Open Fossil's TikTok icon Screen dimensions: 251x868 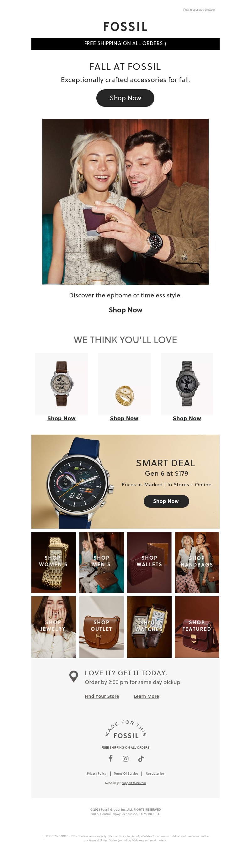pos(141,759)
